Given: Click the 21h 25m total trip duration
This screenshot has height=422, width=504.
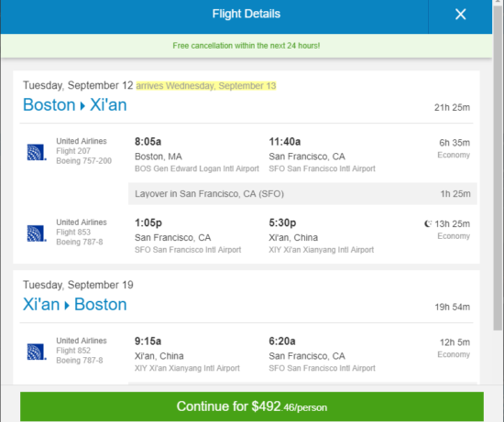Looking at the screenshot, I should [x=452, y=107].
